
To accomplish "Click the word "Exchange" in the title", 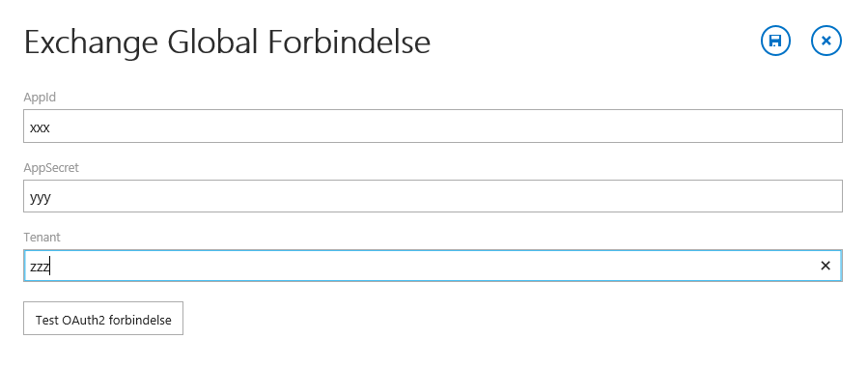I will [x=92, y=43].
